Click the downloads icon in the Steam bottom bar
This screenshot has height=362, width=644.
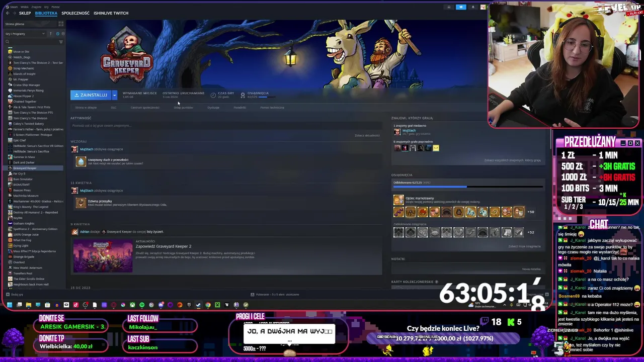[x=252, y=294]
